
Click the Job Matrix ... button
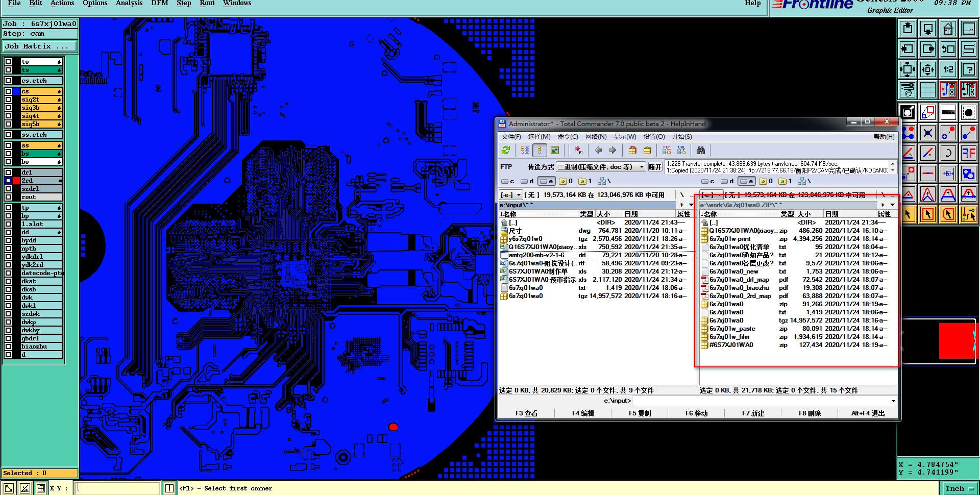click(40, 46)
